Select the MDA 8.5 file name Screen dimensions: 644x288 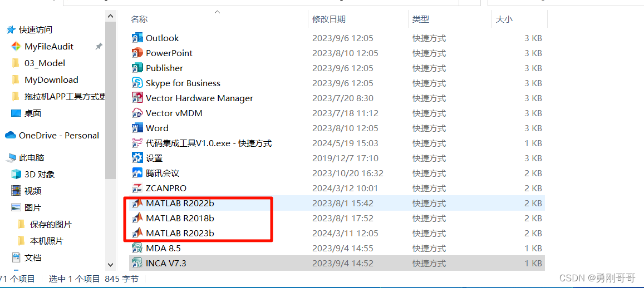coord(163,248)
